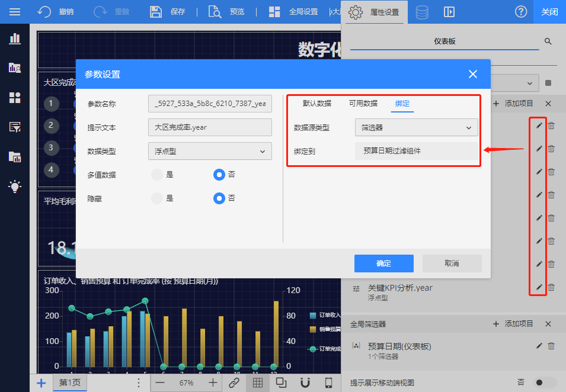Click the help question mark icon

521,12
